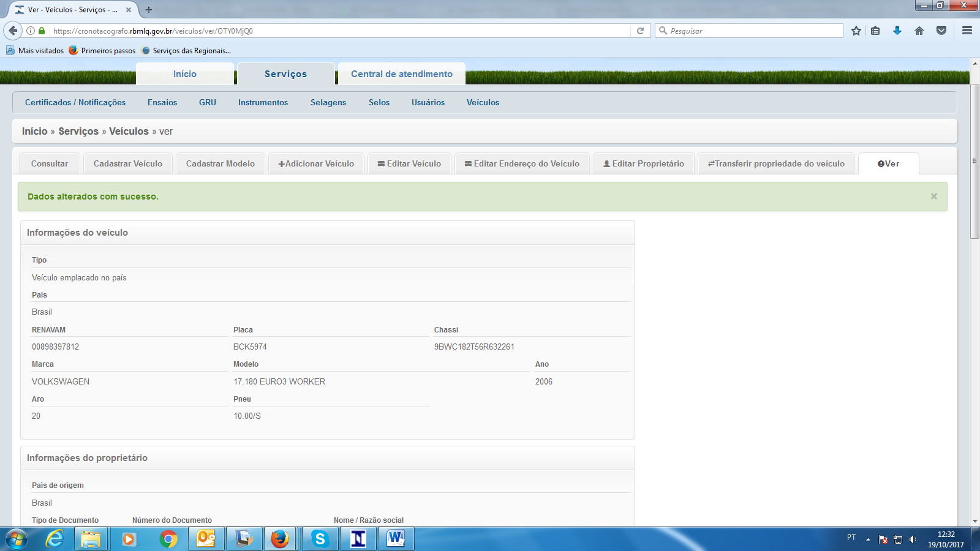Reload the current page

[639, 30]
